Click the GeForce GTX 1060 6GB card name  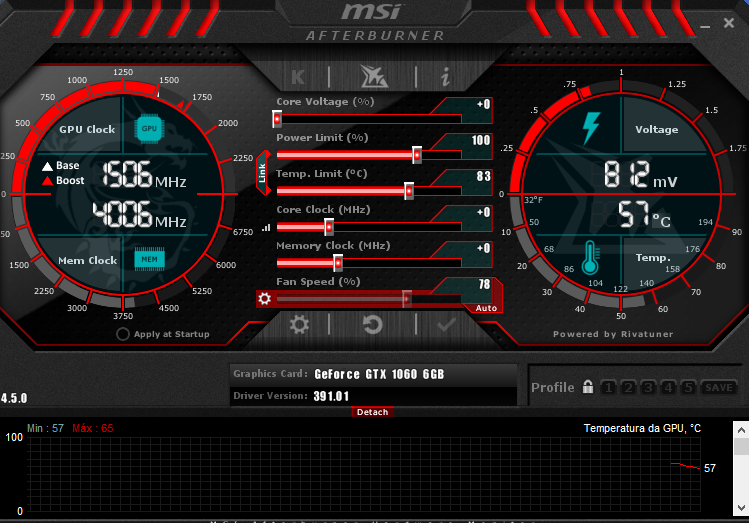pyautogui.click(x=379, y=374)
